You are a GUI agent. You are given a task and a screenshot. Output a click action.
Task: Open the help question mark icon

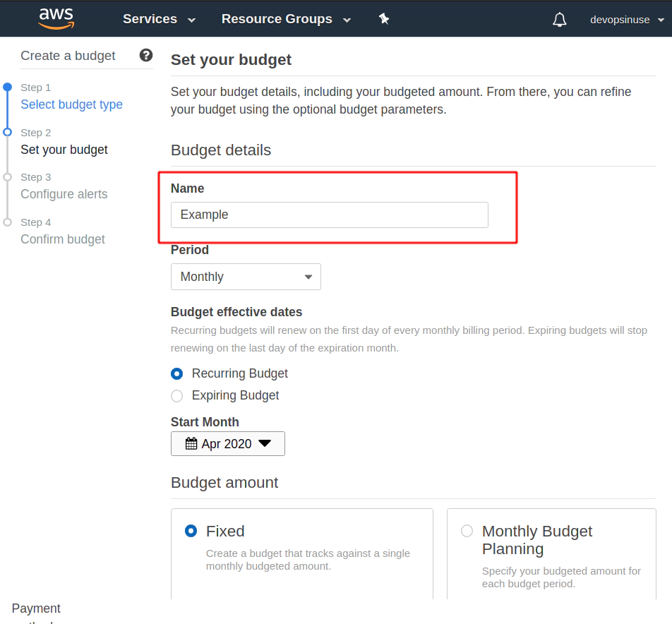coord(146,55)
